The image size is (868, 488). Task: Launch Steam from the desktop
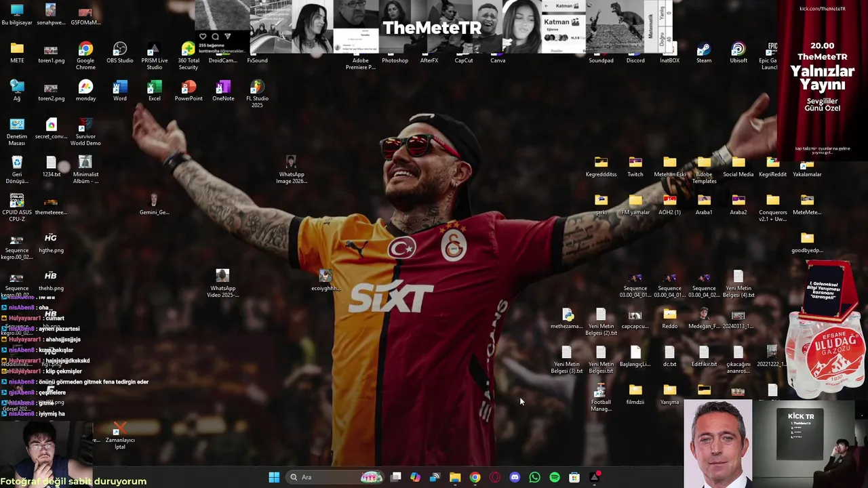point(704,52)
